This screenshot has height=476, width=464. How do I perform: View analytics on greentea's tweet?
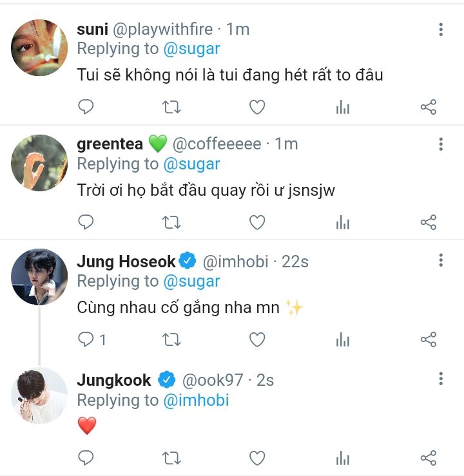tap(343, 223)
